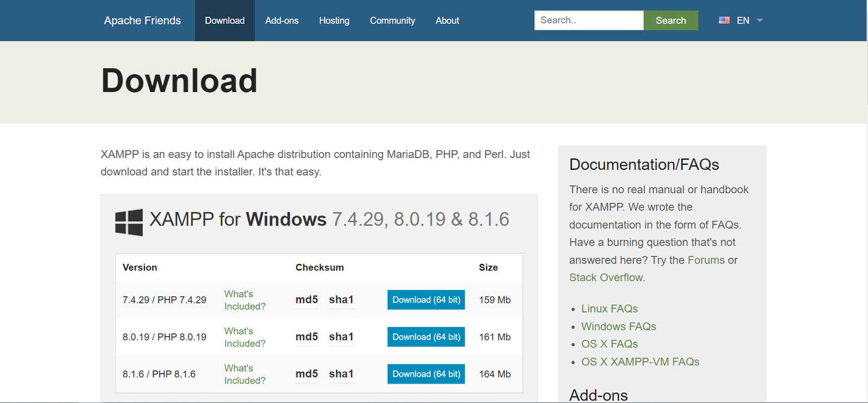
Task: Click the US flag language icon
Action: point(724,20)
